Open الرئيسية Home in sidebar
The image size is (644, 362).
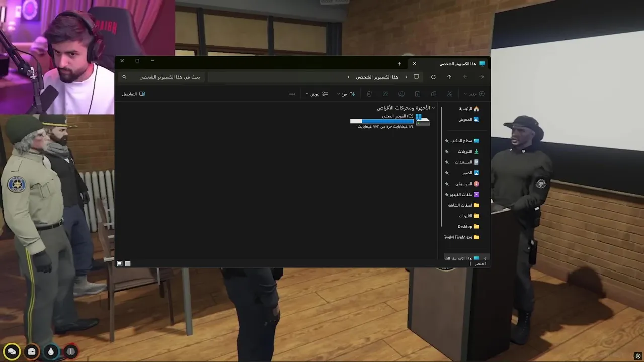coord(469,109)
